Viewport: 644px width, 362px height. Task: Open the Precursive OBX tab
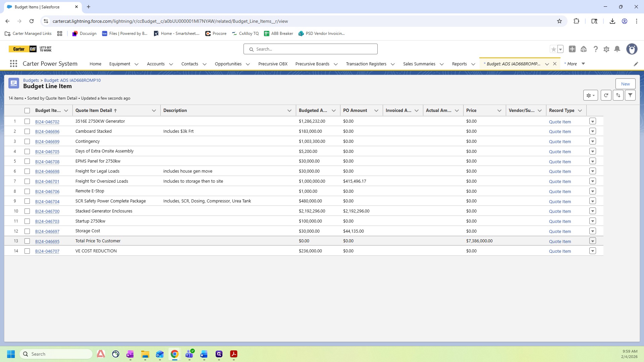point(273,64)
